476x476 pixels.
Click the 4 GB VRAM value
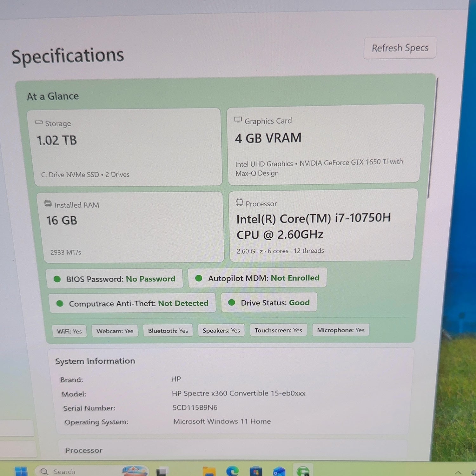click(x=268, y=138)
